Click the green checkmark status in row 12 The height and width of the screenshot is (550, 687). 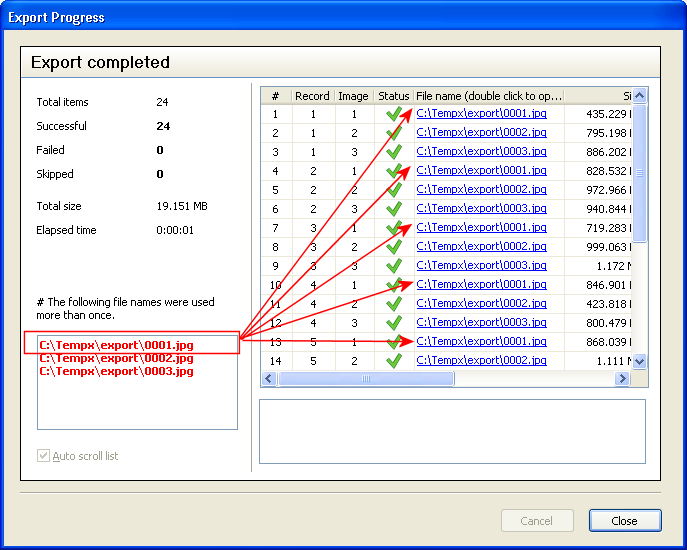click(x=394, y=323)
